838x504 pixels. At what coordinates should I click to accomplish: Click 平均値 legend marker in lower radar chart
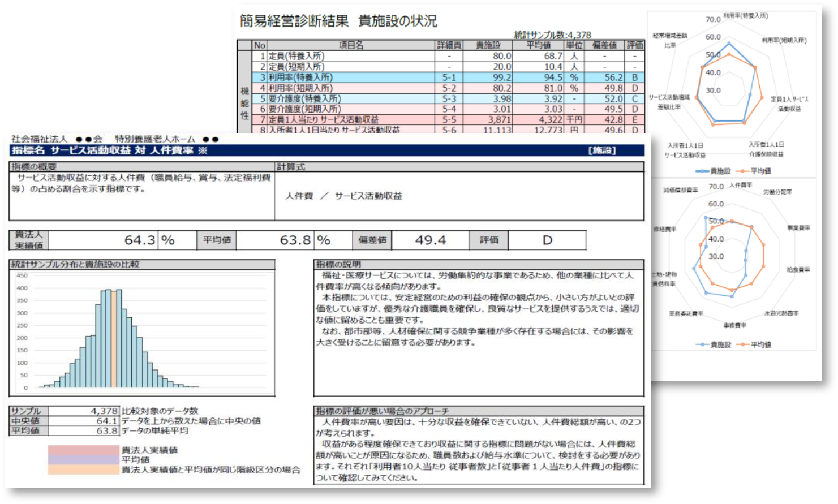pos(742,344)
